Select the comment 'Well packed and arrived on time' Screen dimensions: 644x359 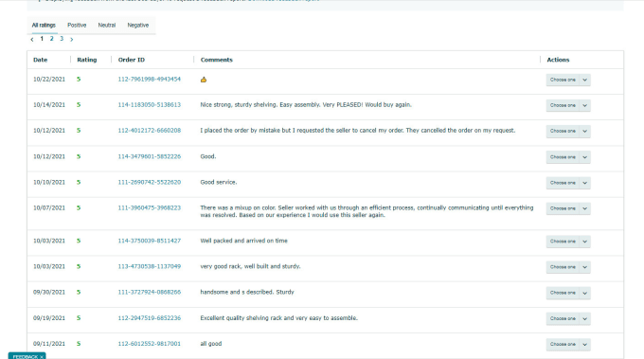pos(244,241)
